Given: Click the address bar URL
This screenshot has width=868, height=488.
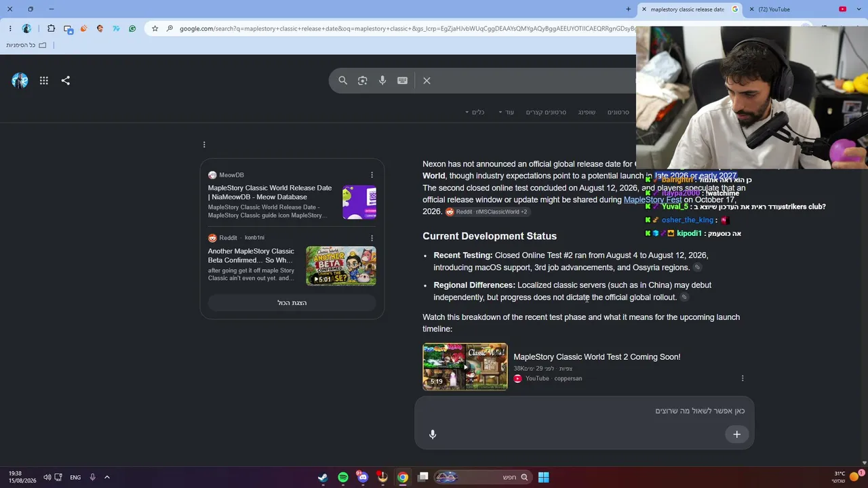Looking at the screenshot, I should click(x=407, y=28).
